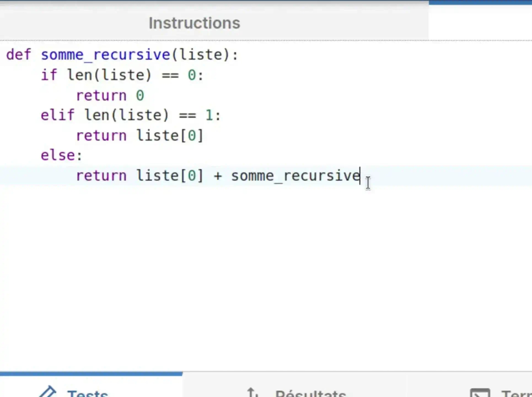
Task: Click the selected tab right of Instructions
Action: pyautogui.click(x=480, y=21)
